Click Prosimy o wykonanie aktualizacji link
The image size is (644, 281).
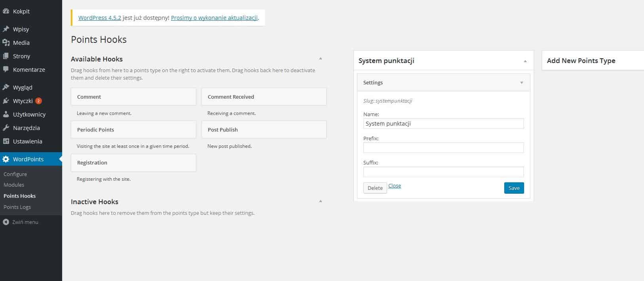tap(214, 18)
